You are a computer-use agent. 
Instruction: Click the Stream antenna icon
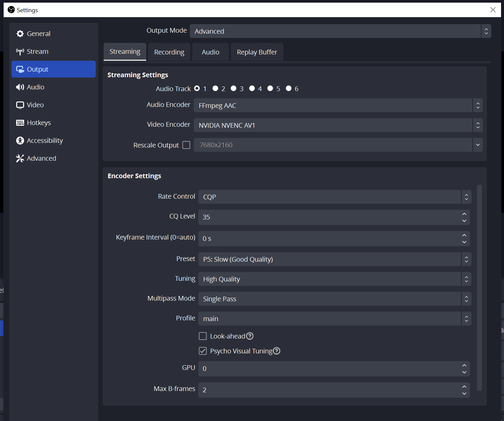click(20, 51)
